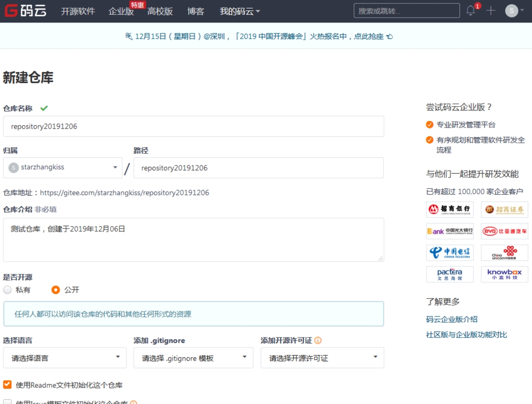Click the 特惠 badge on 企业版
Screen dimensions: 532x404
pos(138,5)
